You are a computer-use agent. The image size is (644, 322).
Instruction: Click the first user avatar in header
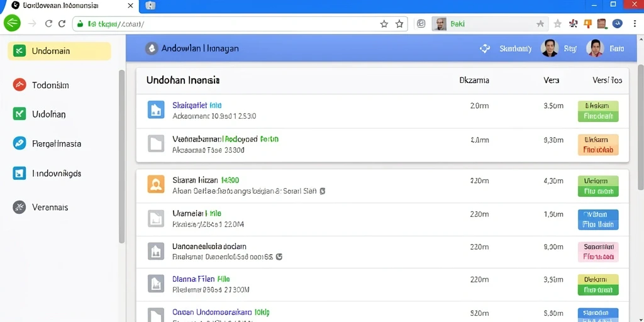[x=550, y=48]
